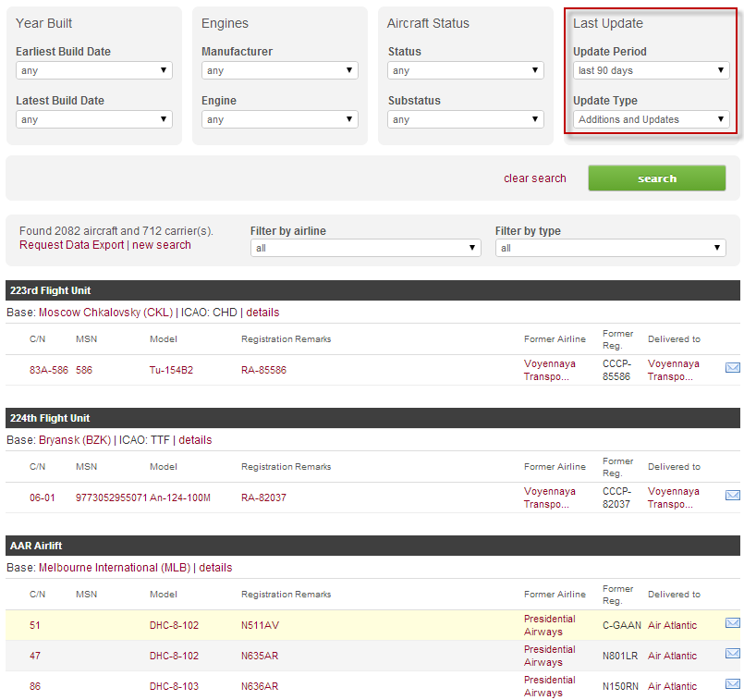
Task: Expand the Aircraft Status dropdown
Action: [466, 70]
